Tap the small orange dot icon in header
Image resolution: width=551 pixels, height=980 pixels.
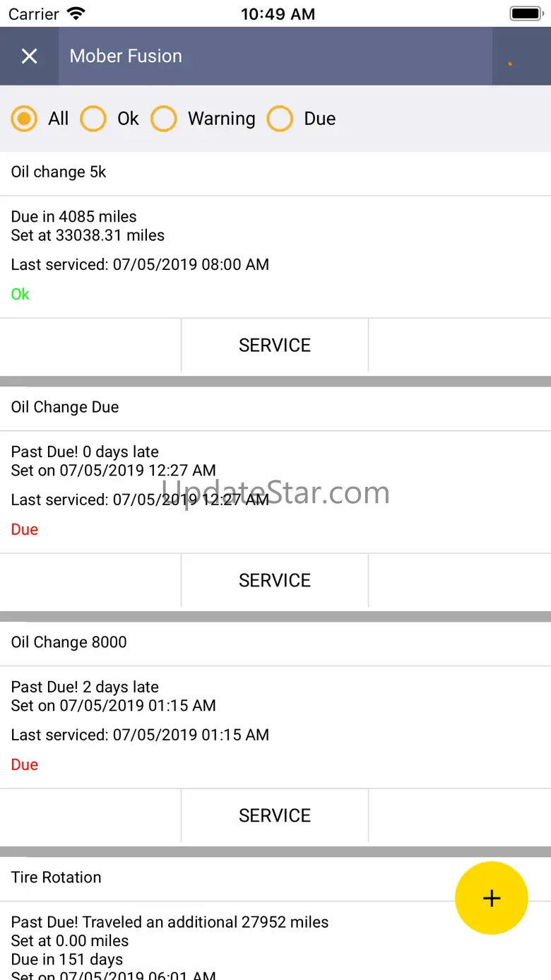pyautogui.click(x=510, y=64)
